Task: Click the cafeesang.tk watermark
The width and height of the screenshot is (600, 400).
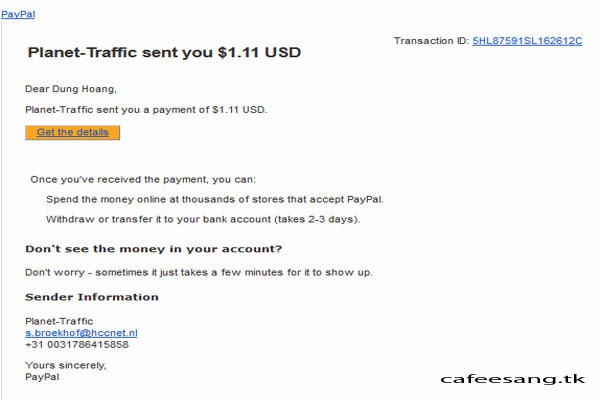Action: coord(513,379)
